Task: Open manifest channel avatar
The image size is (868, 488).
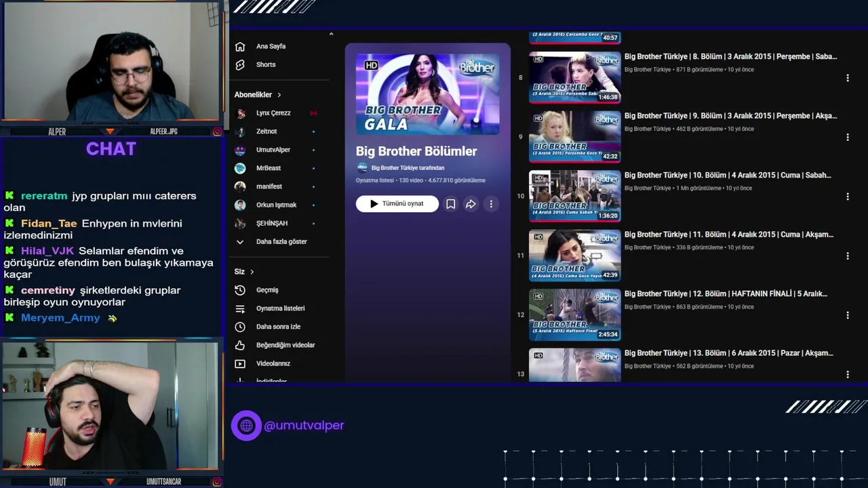Action: tap(240, 186)
